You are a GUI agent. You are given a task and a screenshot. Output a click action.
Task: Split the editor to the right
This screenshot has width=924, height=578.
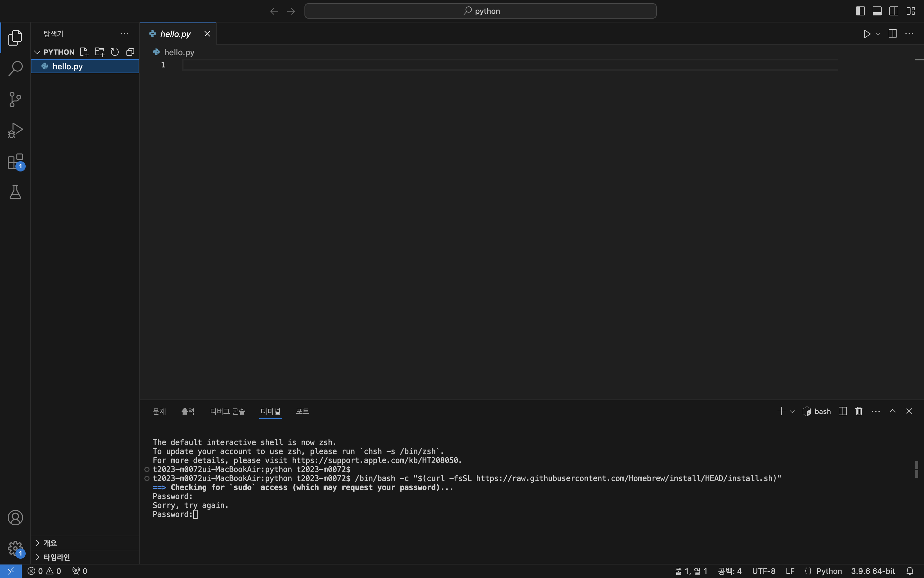(893, 34)
